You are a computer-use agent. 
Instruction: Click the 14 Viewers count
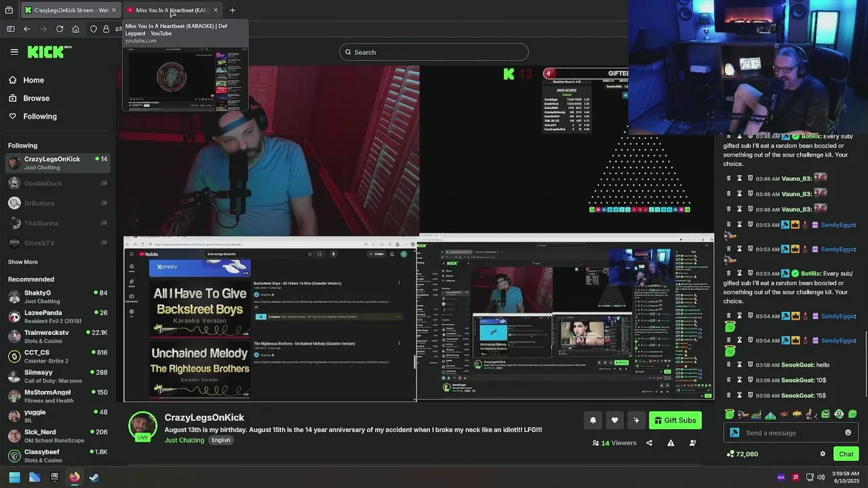(x=614, y=443)
